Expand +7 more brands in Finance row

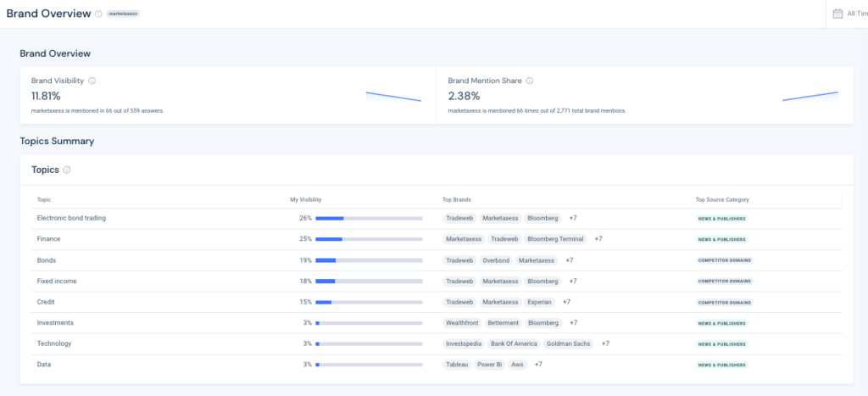(598, 239)
